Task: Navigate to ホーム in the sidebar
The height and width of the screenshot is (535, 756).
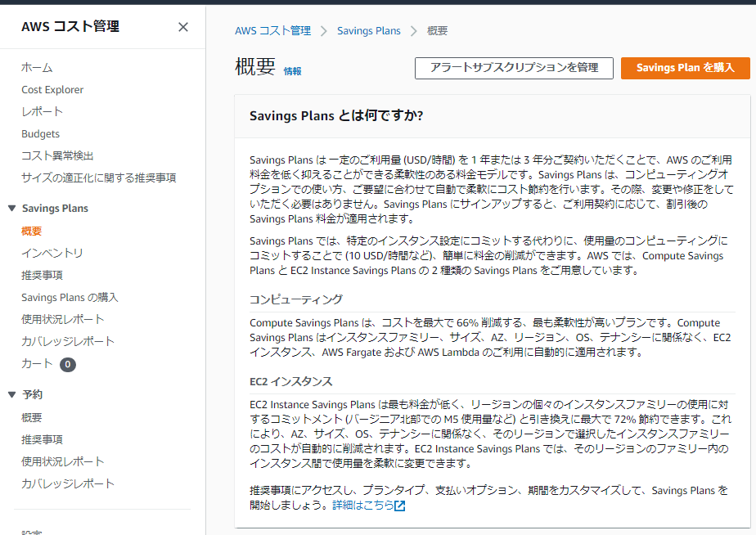Action: point(36,67)
